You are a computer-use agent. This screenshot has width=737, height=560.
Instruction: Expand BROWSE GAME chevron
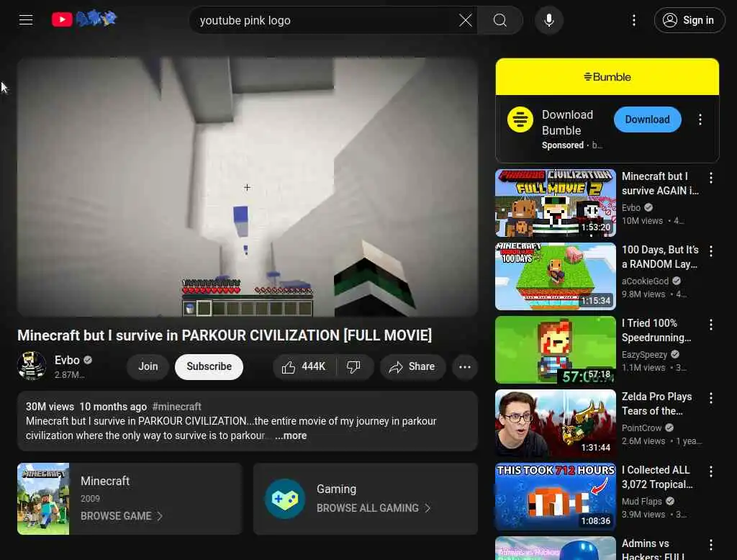click(x=160, y=516)
